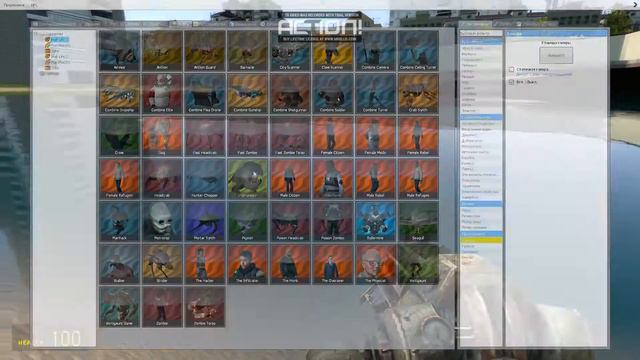Select the highlighted category in the left tree
Viewport: 640px width, 360px height.
coord(60,40)
